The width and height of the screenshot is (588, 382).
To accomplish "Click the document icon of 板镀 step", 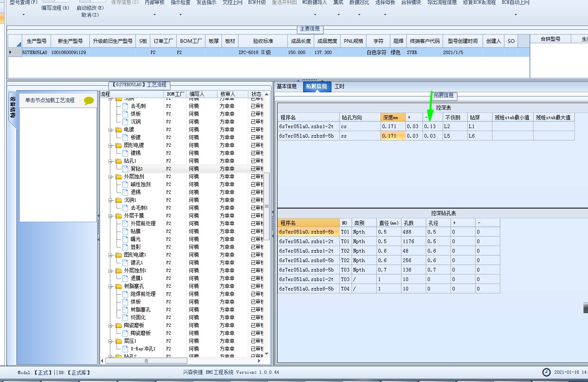I will click(125, 137).
